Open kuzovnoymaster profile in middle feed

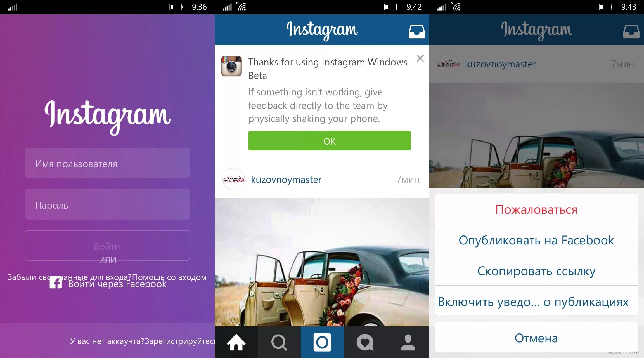tap(286, 179)
